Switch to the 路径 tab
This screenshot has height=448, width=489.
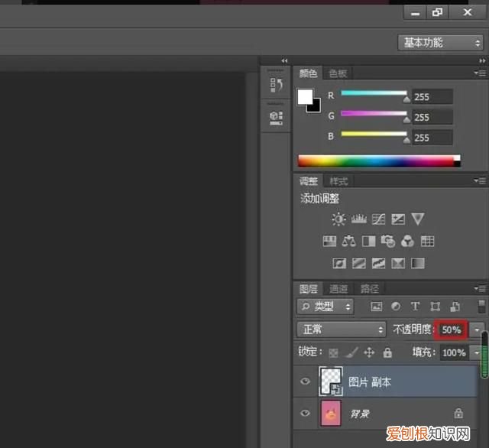coord(370,289)
